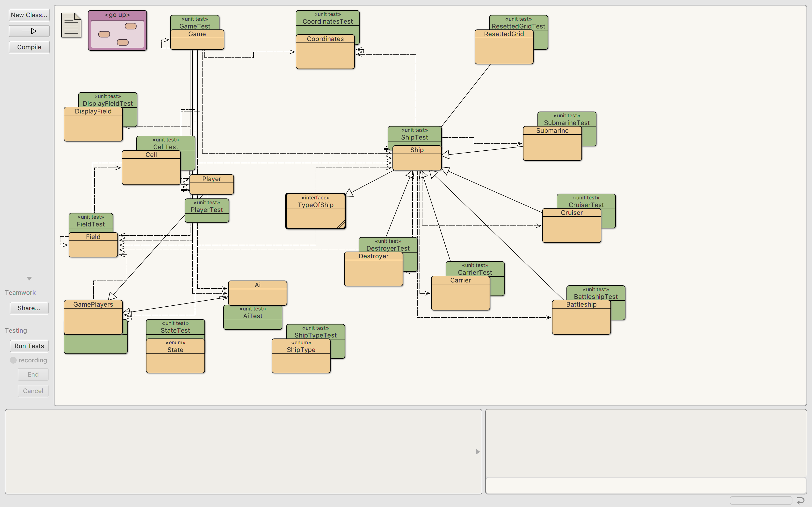This screenshot has width=812, height=507.
Task: Check the recording status indicator
Action: (x=14, y=360)
